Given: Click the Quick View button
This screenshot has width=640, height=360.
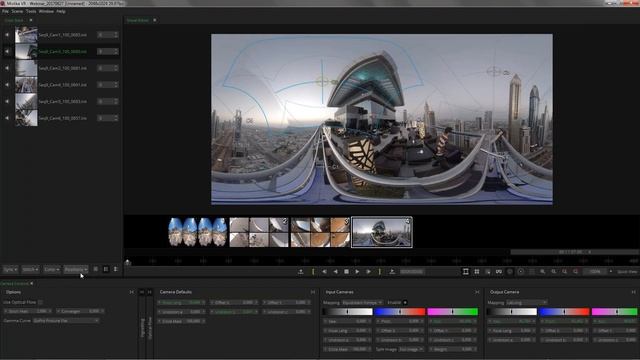Looking at the screenshot, I should (x=627, y=271).
